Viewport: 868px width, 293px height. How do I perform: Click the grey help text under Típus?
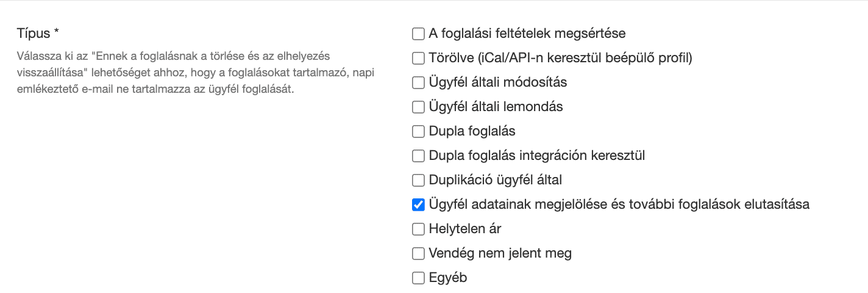coord(195,73)
